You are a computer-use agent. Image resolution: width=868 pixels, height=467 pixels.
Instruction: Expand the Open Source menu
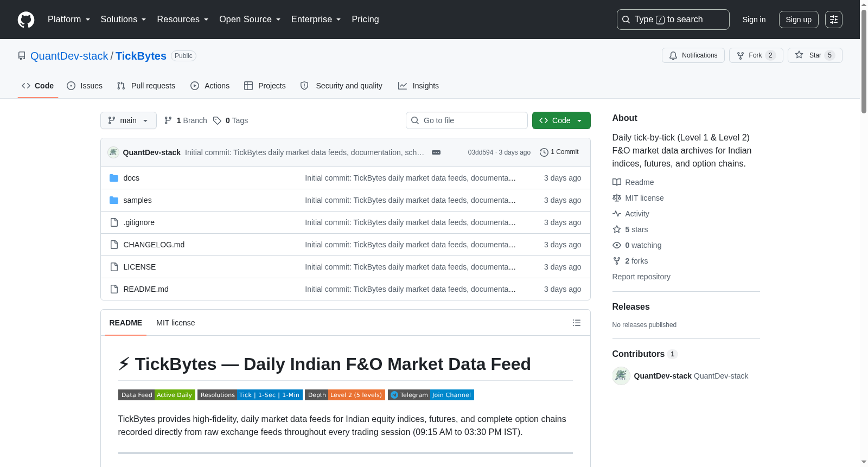[250, 20]
